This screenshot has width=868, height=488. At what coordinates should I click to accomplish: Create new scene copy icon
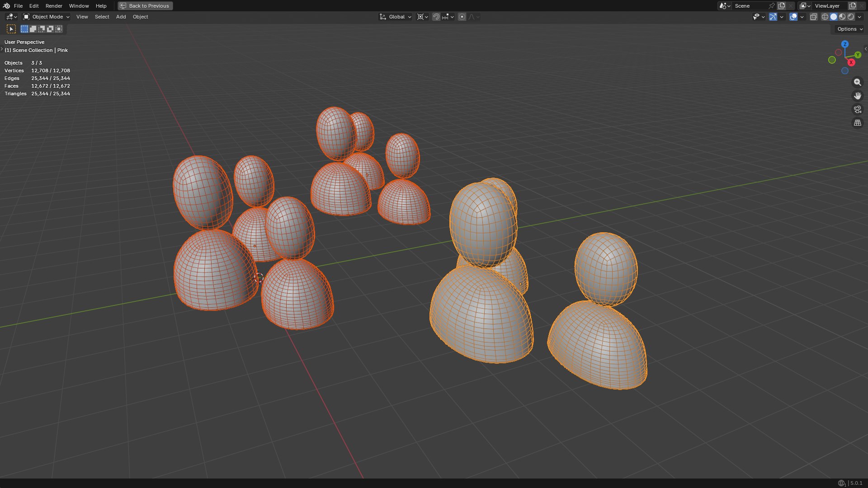point(782,6)
